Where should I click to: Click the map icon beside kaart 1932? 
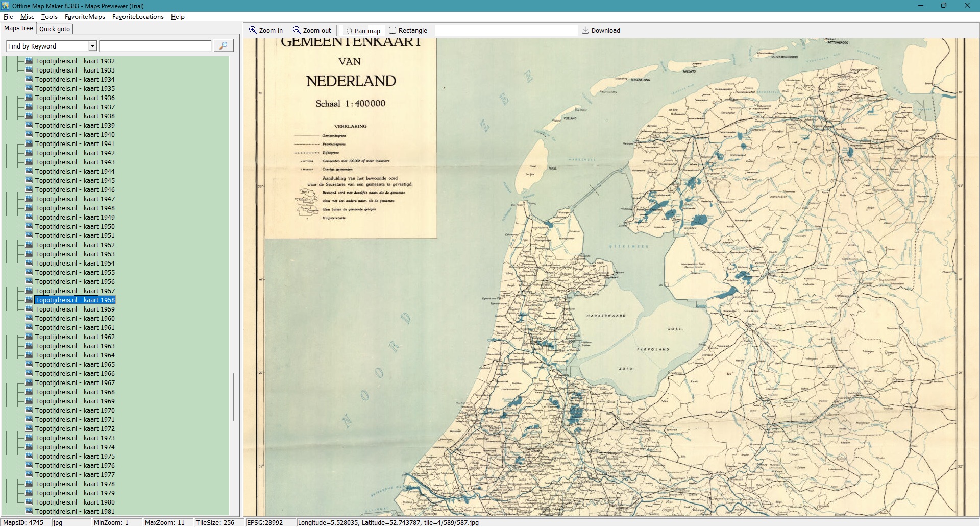tap(29, 61)
